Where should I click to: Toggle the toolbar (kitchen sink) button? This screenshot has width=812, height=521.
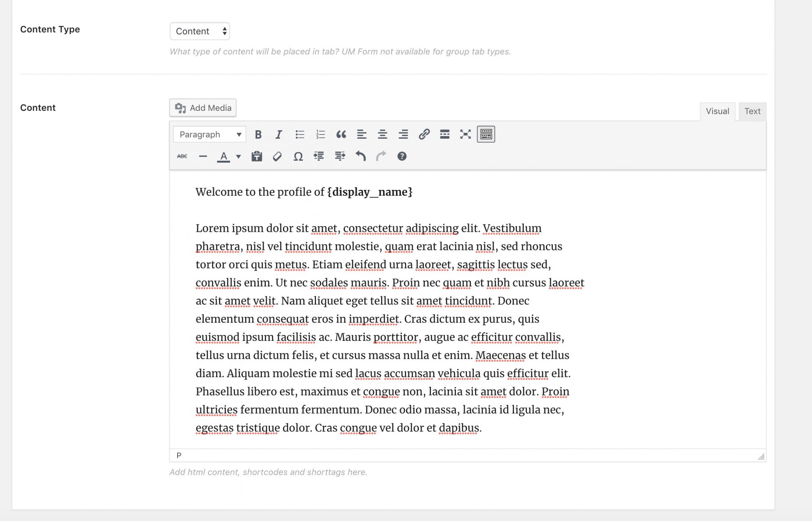point(486,134)
